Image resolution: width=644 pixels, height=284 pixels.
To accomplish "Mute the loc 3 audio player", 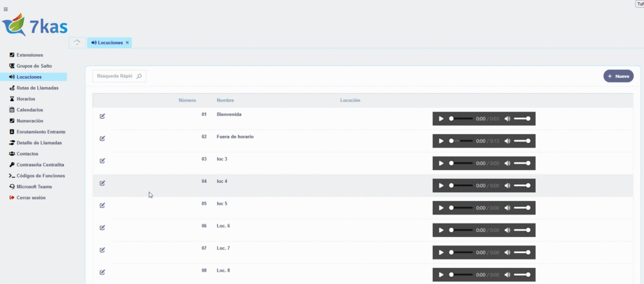I will tap(507, 164).
